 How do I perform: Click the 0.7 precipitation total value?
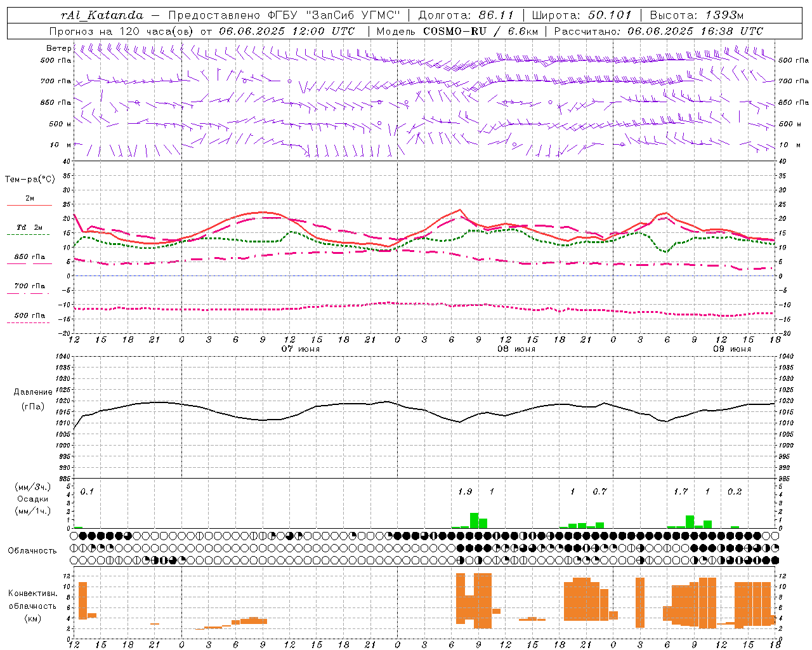pyautogui.click(x=599, y=492)
